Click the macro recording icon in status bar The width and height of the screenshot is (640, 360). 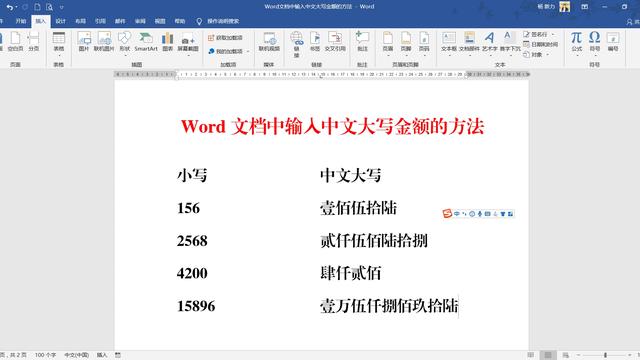point(118,355)
